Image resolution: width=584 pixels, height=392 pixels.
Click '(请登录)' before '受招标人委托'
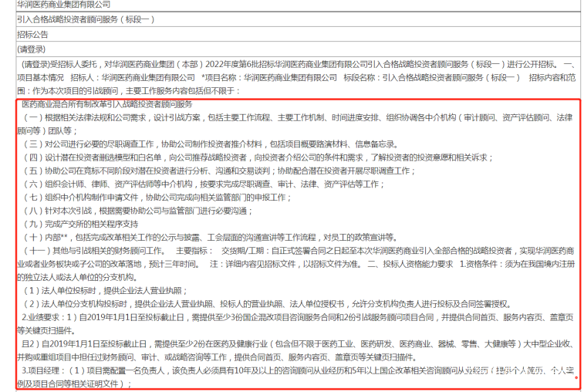(x=35, y=65)
